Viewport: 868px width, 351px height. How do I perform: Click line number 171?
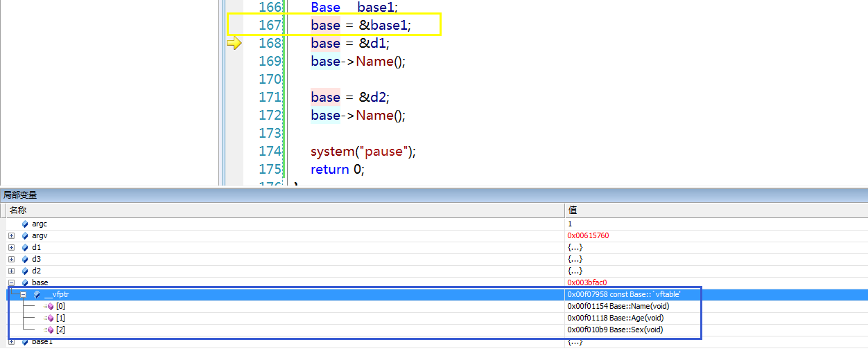pos(270,98)
